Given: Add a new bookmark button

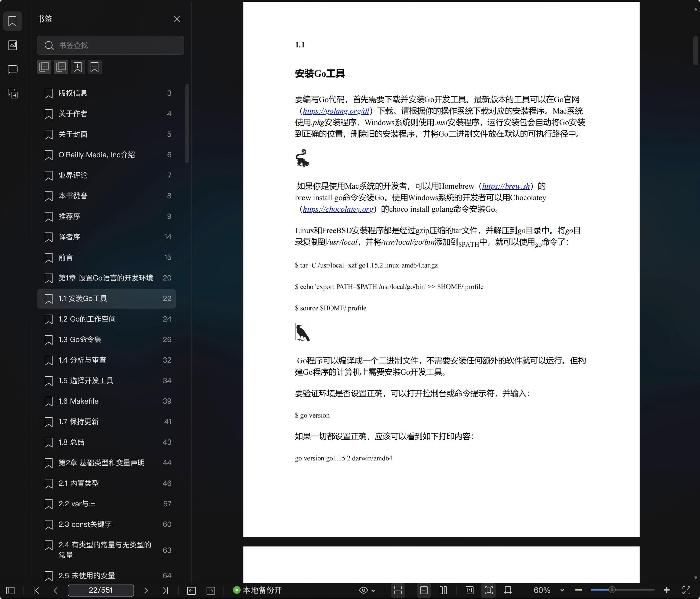Looking at the screenshot, I should click(x=78, y=67).
